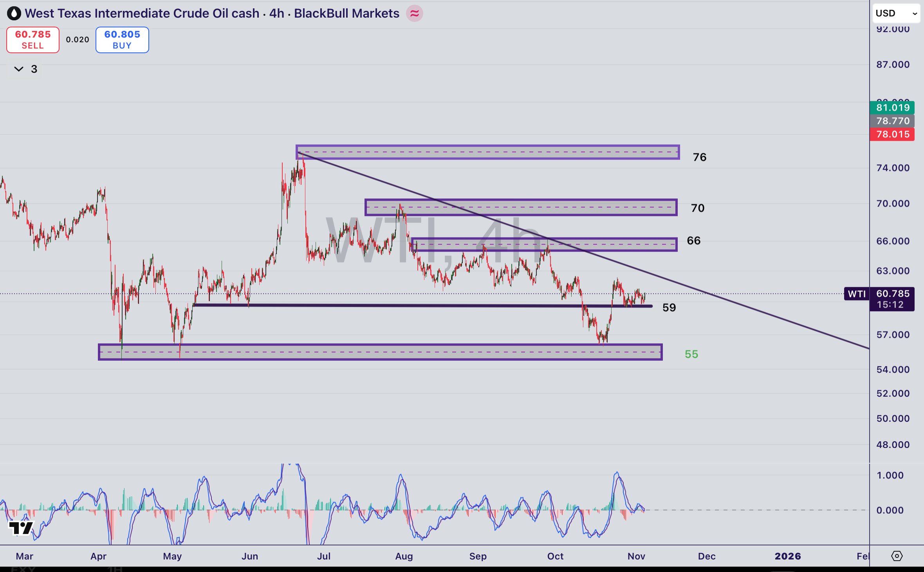
Task: Click the WTI oil-drop symbol logo
Action: (14, 13)
